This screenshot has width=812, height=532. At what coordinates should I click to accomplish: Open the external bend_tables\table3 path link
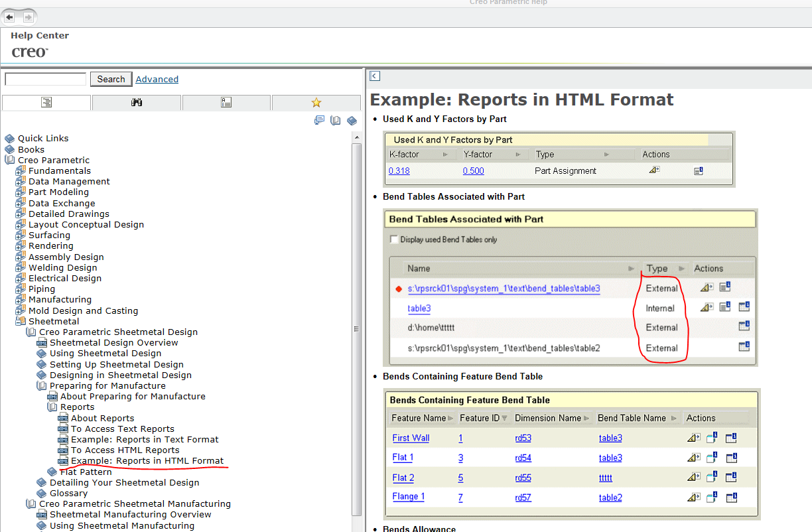[x=504, y=289]
